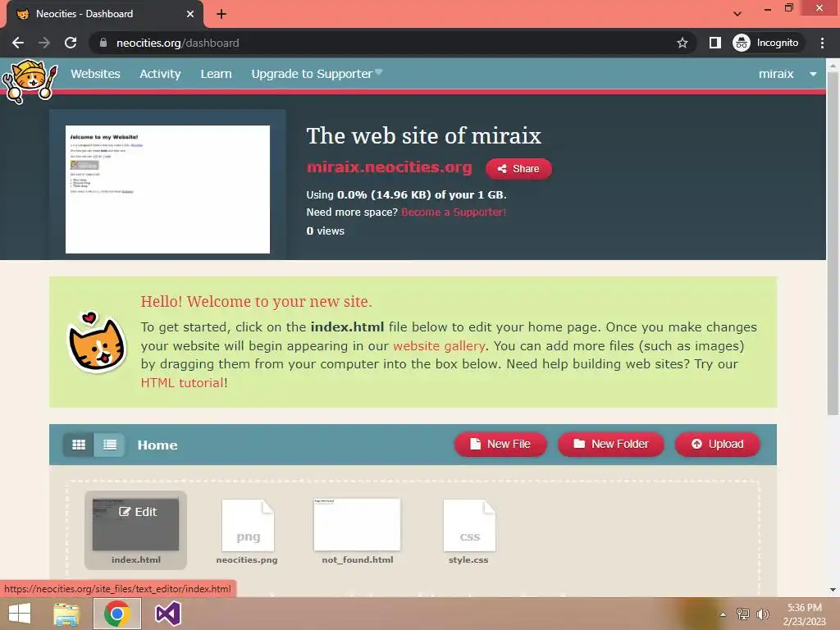Open the taskbar clock and date
Image resolution: width=840 pixels, height=630 pixels.
point(804,614)
